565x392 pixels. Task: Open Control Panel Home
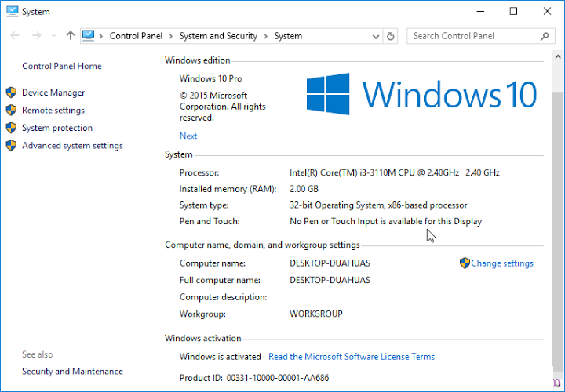[62, 66]
